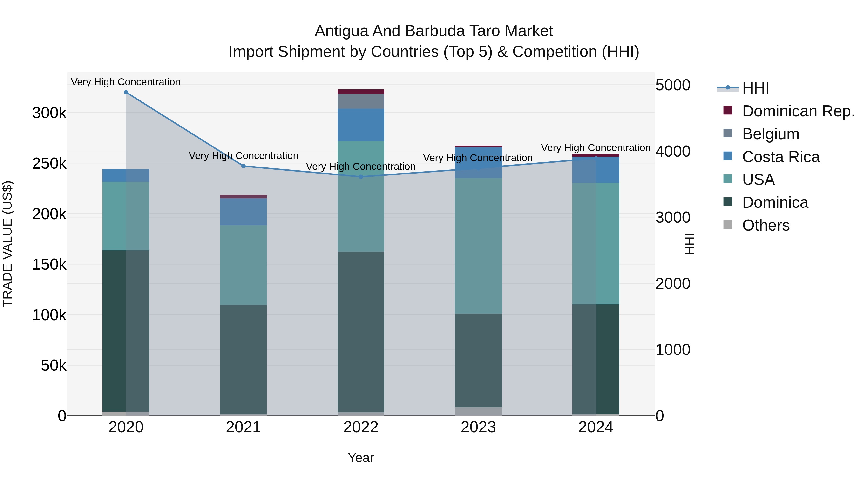Toggle Belgium legend entry

coord(761,134)
